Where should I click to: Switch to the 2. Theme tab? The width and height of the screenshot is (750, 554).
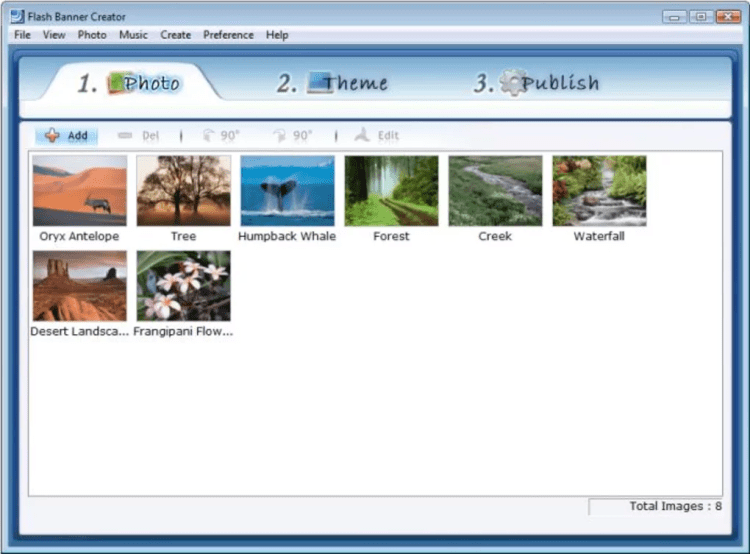pos(333,83)
